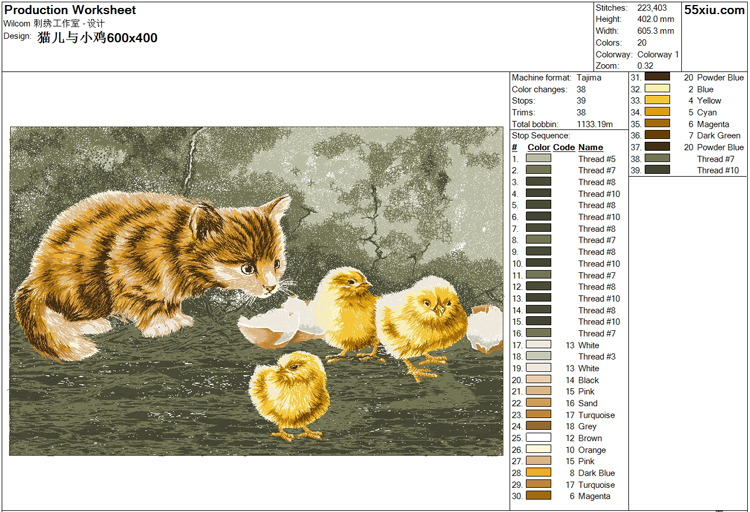Screen dimensions: 750x512
Task: Click the Color column header
Action: [x=538, y=147]
